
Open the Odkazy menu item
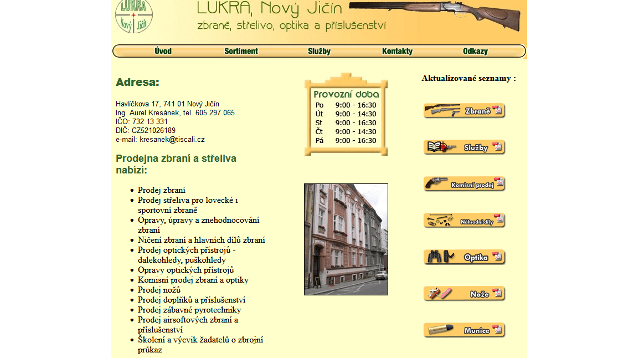pyautogui.click(x=475, y=51)
